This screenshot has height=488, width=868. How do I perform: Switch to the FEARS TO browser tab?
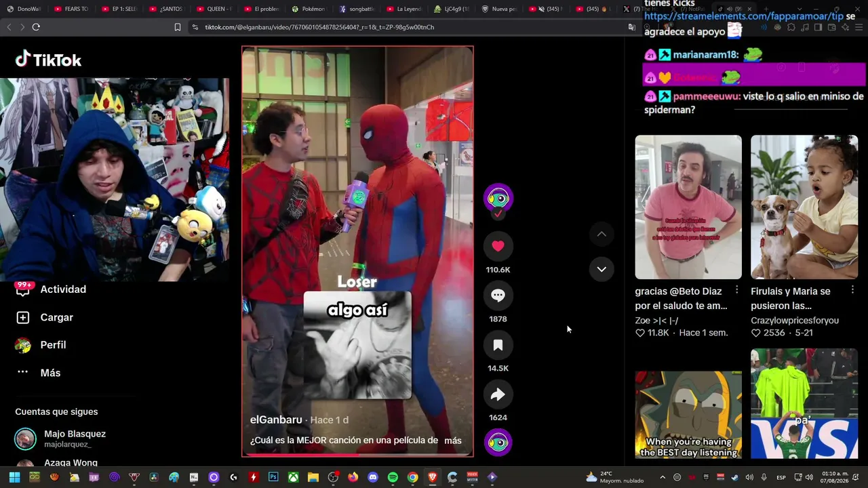(x=71, y=9)
